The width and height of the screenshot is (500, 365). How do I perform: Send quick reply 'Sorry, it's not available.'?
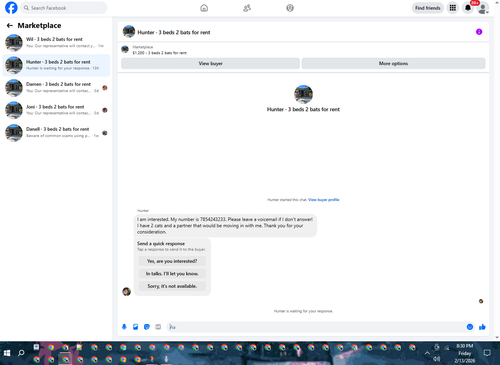click(172, 286)
